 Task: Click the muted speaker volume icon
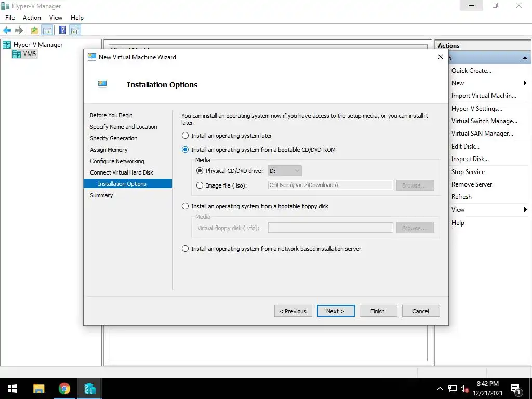pyautogui.click(x=464, y=389)
